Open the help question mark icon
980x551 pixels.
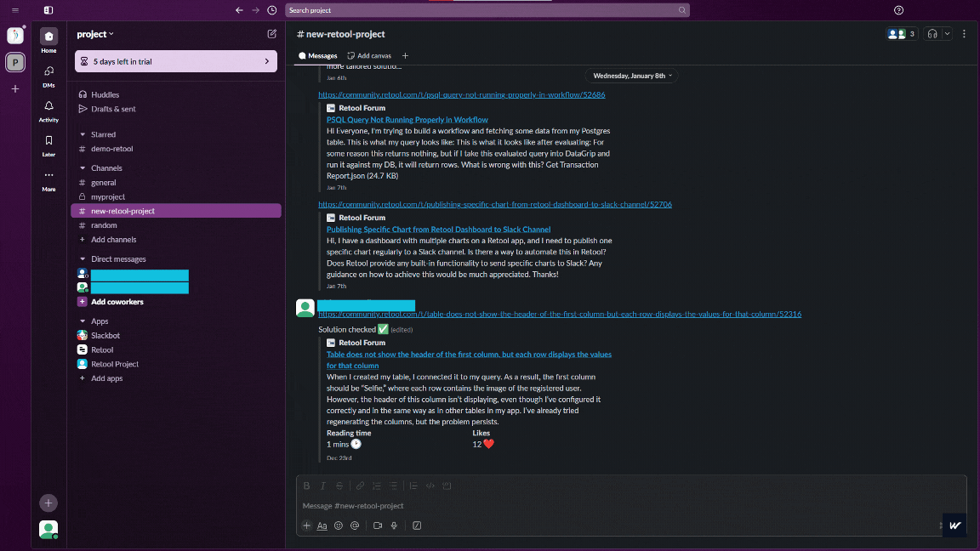898,10
